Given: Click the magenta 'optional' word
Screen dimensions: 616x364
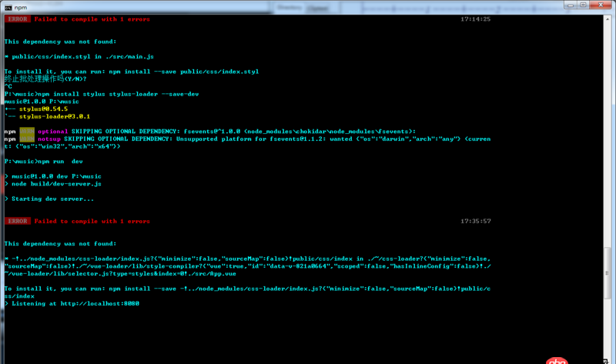Looking at the screenshot, I should [52, 131].
